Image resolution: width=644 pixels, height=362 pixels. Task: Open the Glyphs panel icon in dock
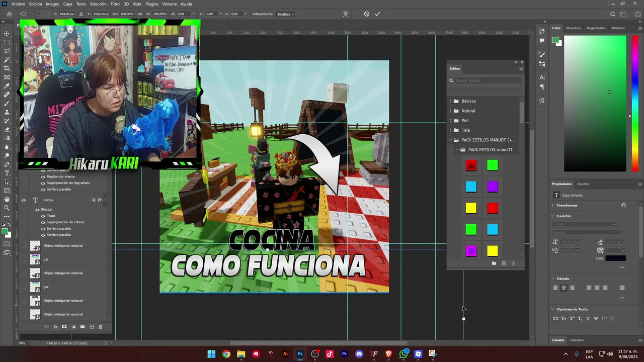click(x=542, y=101)
